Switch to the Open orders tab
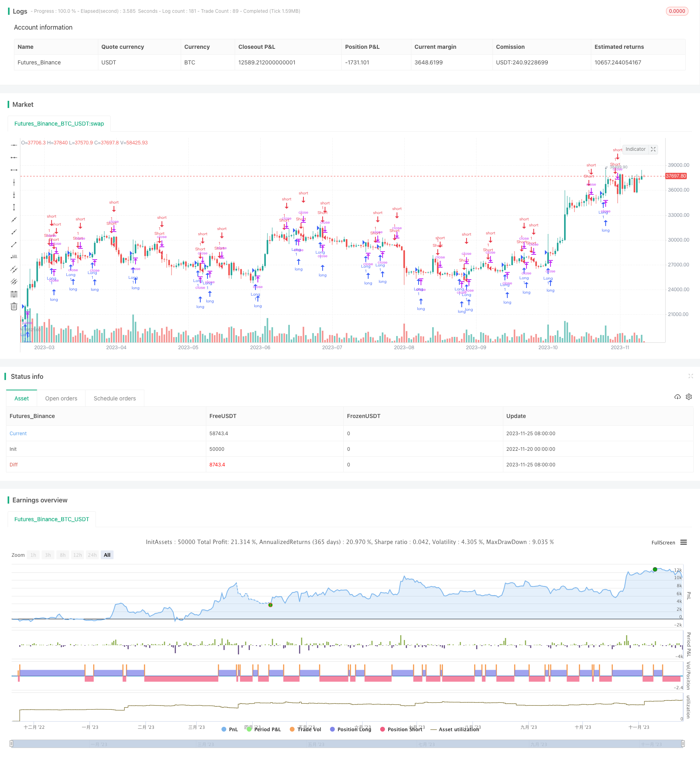Viewport: 700px width, 760px height. 61,398
